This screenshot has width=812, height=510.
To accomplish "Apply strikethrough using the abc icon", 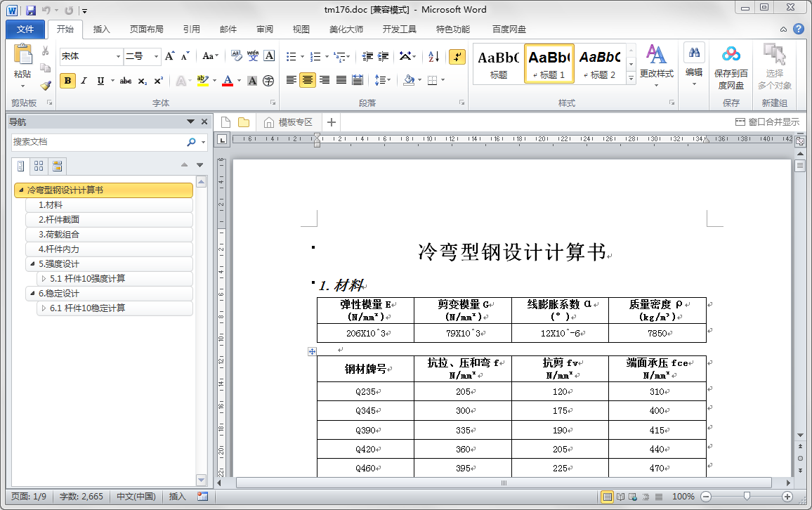I will click(125, 81).
